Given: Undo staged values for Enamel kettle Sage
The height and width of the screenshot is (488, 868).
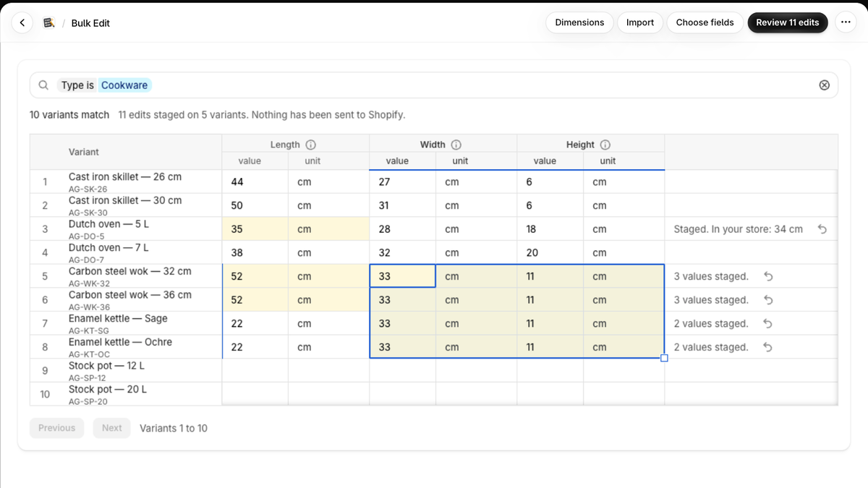Looking at the screenshot, I should (768, 324).
